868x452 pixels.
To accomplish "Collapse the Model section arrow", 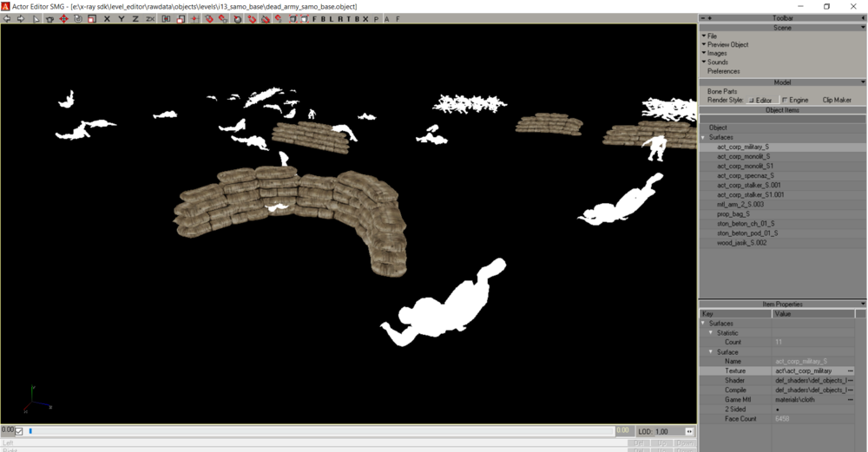I will tap(863, 82).
